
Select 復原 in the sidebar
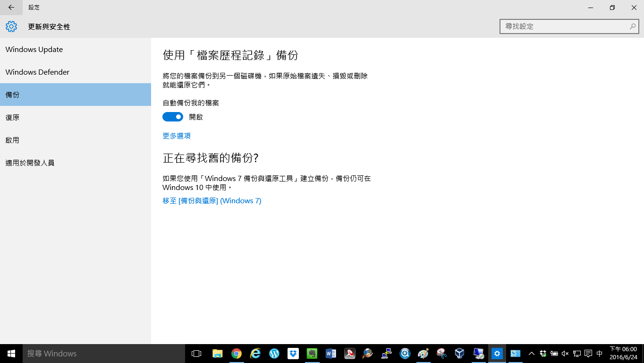point(76,117)
